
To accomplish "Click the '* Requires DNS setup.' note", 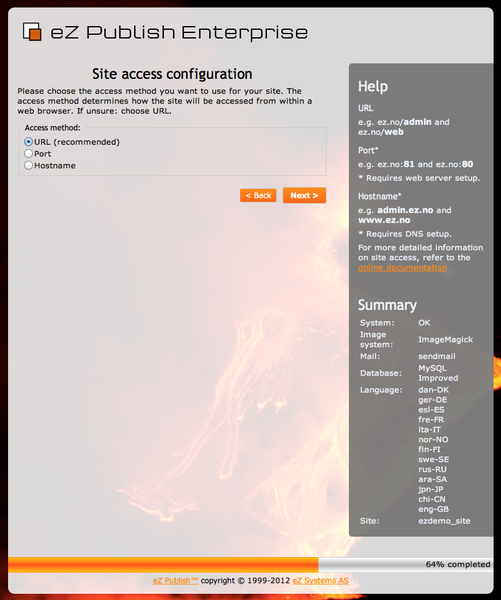I will tap(405, 234).
